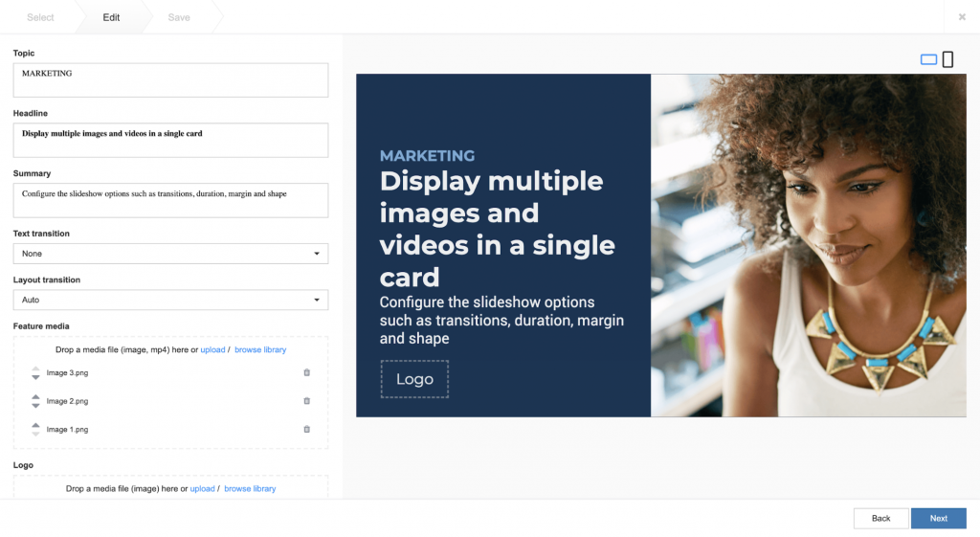Go to the Save step tab

(x=179, y=17)
